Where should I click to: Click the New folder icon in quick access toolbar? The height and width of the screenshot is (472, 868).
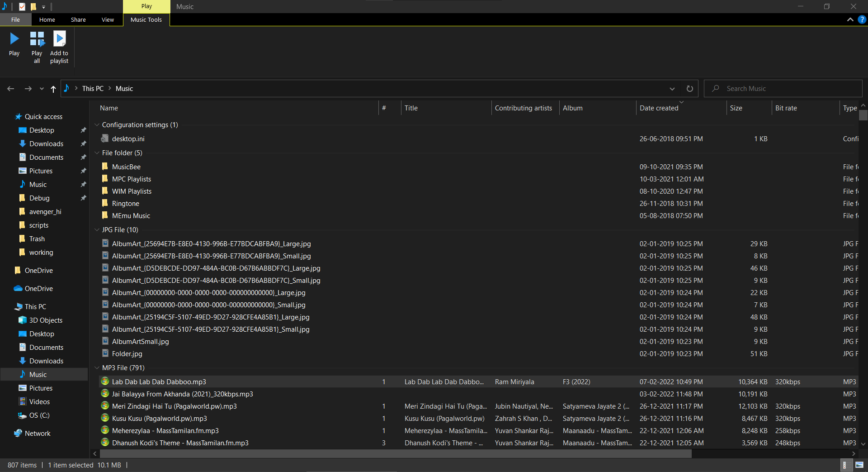point(33,7)
